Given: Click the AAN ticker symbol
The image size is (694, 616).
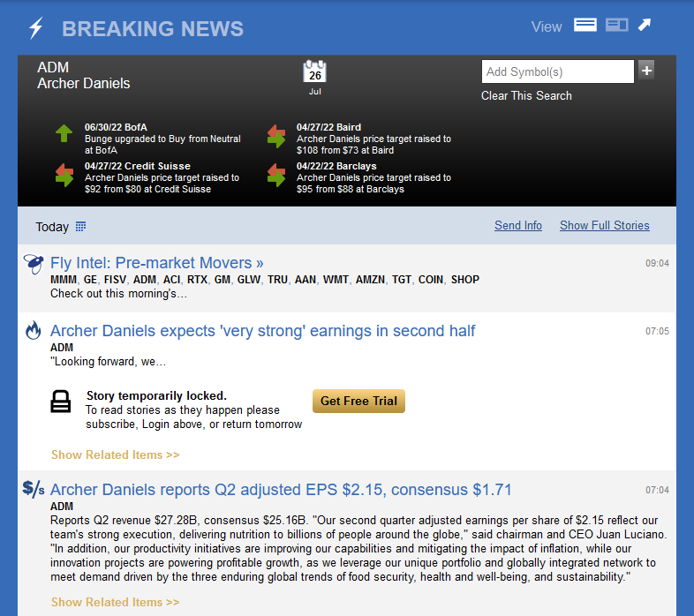Looking at the screenshot, I should pos(306,280).
